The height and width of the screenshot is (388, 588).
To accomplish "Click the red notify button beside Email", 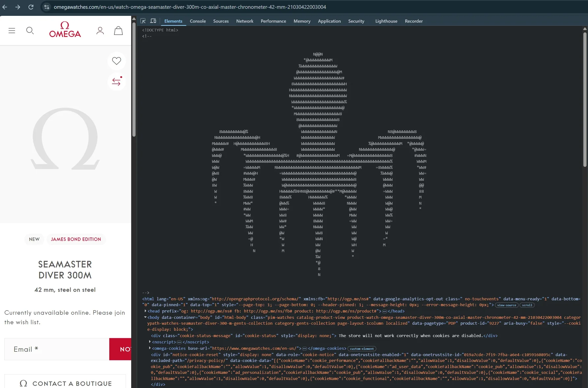I will tap(120, 349).
